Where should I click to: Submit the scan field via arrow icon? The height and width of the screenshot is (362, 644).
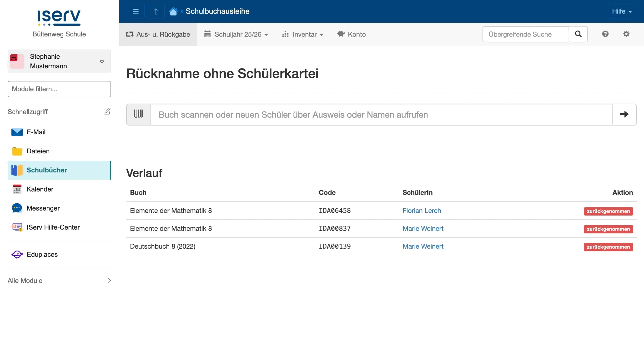624,115
